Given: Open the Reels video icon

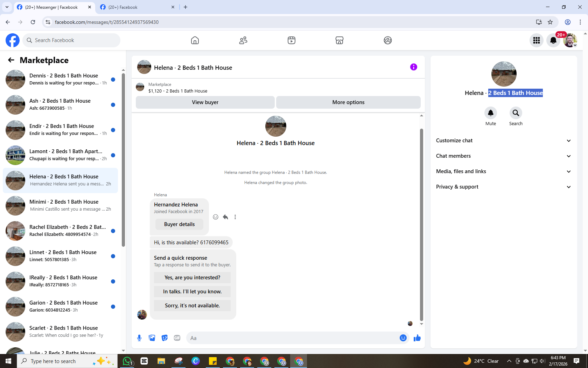Looking at the screenshot, I should 292,40.
